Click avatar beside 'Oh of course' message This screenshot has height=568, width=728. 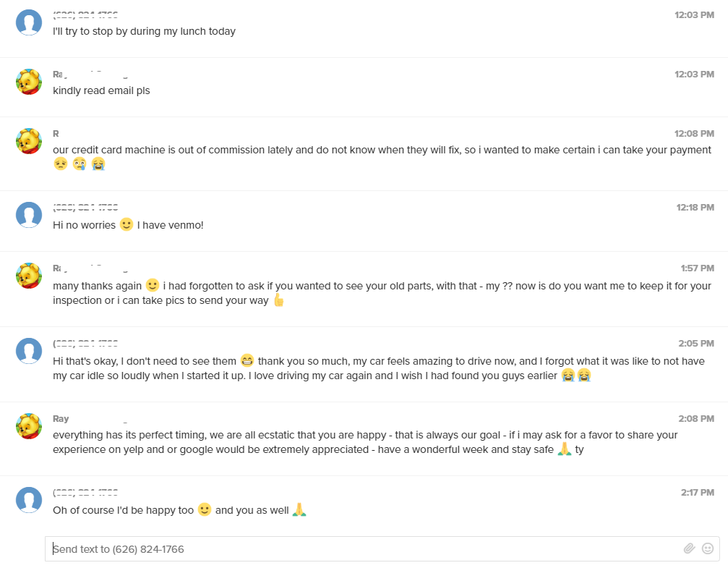pyautogui.click(x=29, y=500)
